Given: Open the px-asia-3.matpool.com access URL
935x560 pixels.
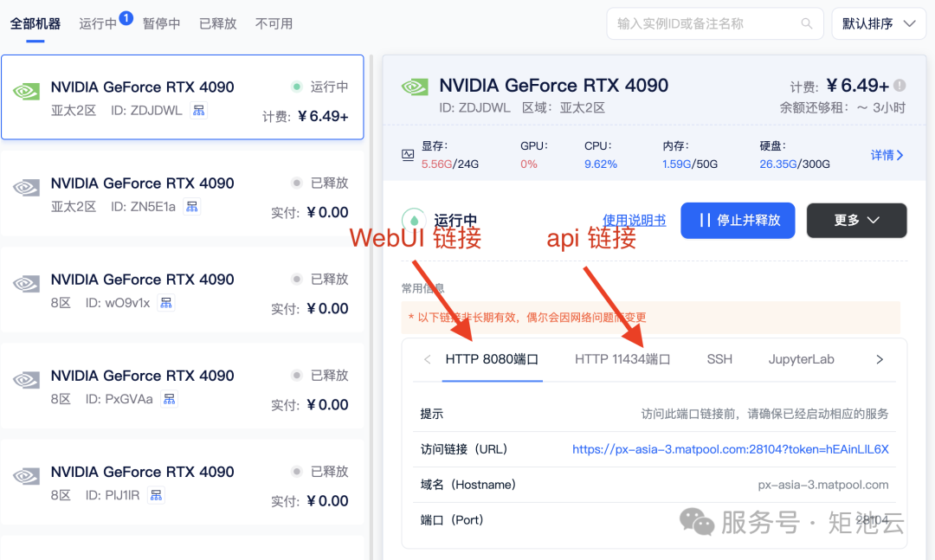Looking at the screenshot, I should tap(731, 449).
